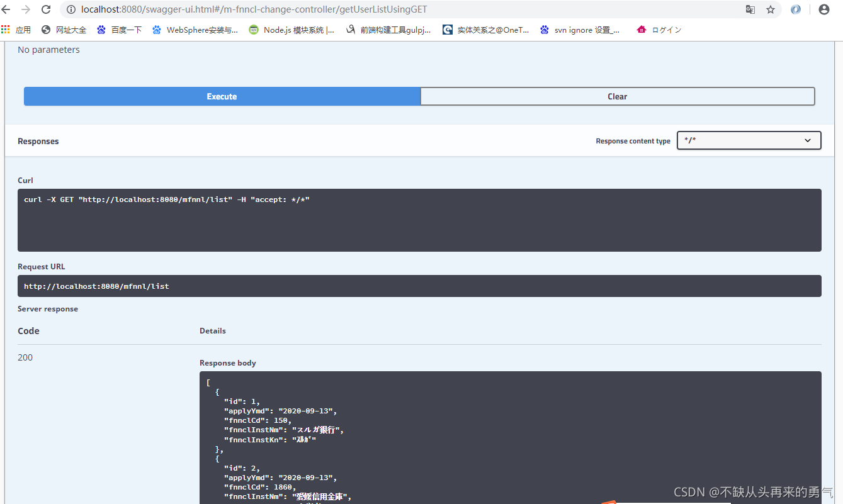Screen dimensions: 843x504
Task: Click the Clear button
Action: [618, 96]
